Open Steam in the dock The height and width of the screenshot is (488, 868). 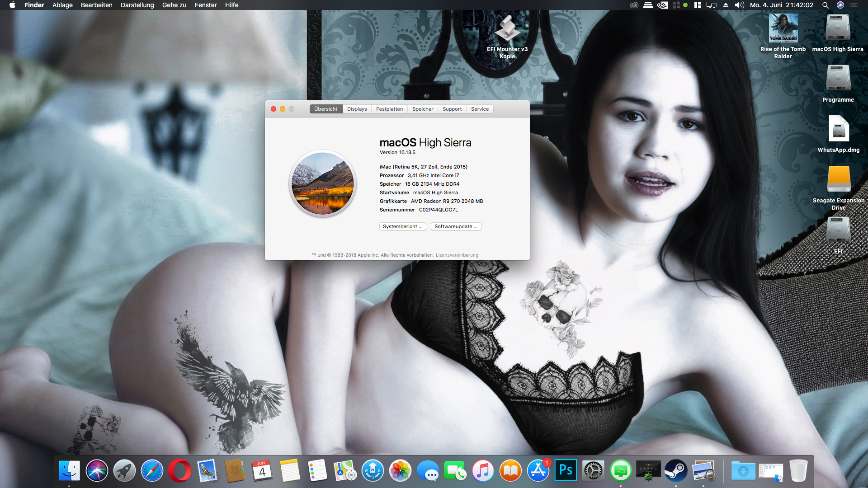pyautogui.click(x=676, y=471)
